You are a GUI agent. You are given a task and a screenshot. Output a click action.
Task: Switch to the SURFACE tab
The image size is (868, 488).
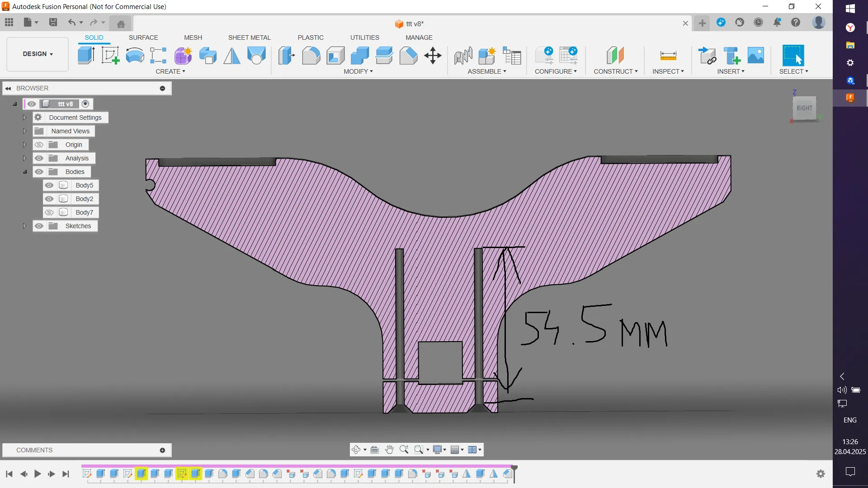(x=143, y=38)
